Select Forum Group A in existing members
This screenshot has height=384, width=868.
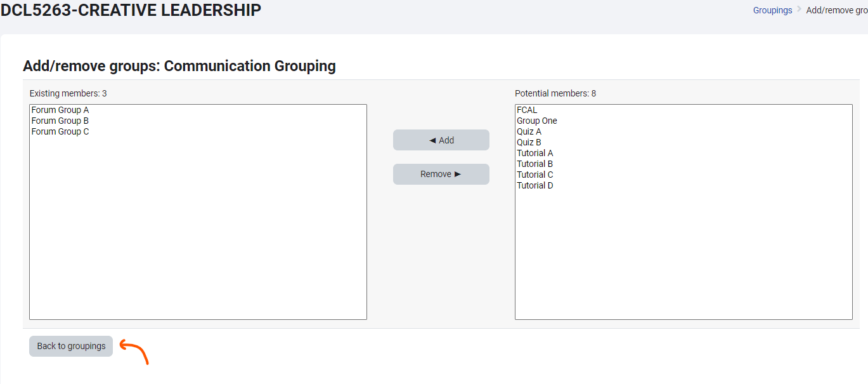(60, 110)
